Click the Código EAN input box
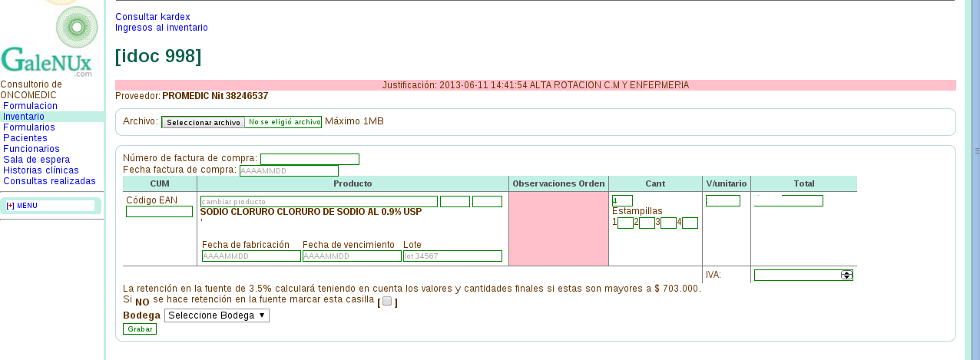This screenshot has height=360, width=980. 159,212
